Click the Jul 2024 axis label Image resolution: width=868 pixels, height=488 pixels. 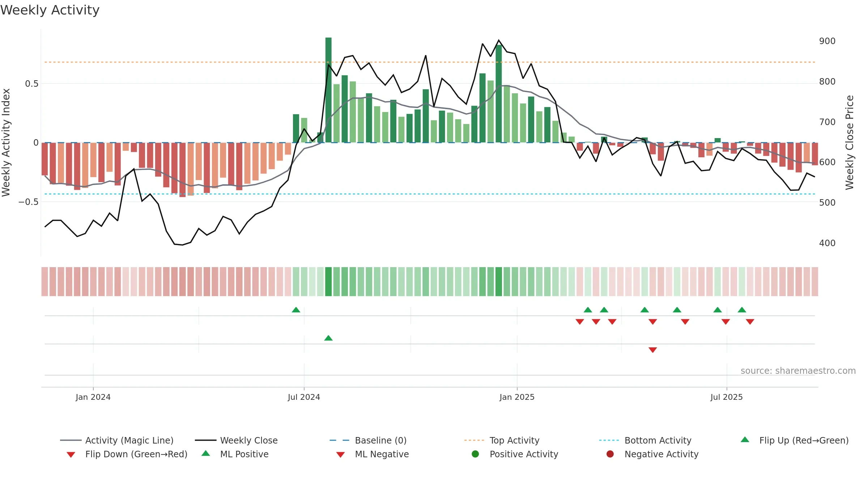tap(304, 397)
